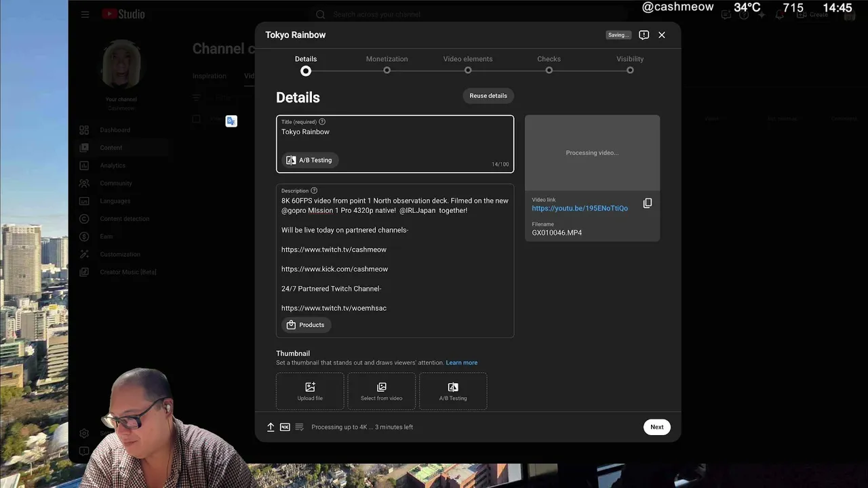The image size is (868, 488).
Task: Open the thumbnail Learn more link
Action: 462,363
